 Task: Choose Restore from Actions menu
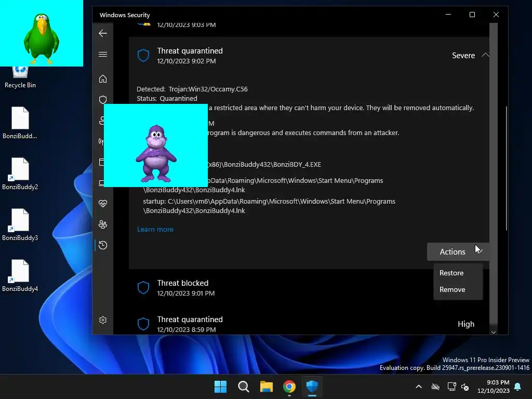[458, 273]
